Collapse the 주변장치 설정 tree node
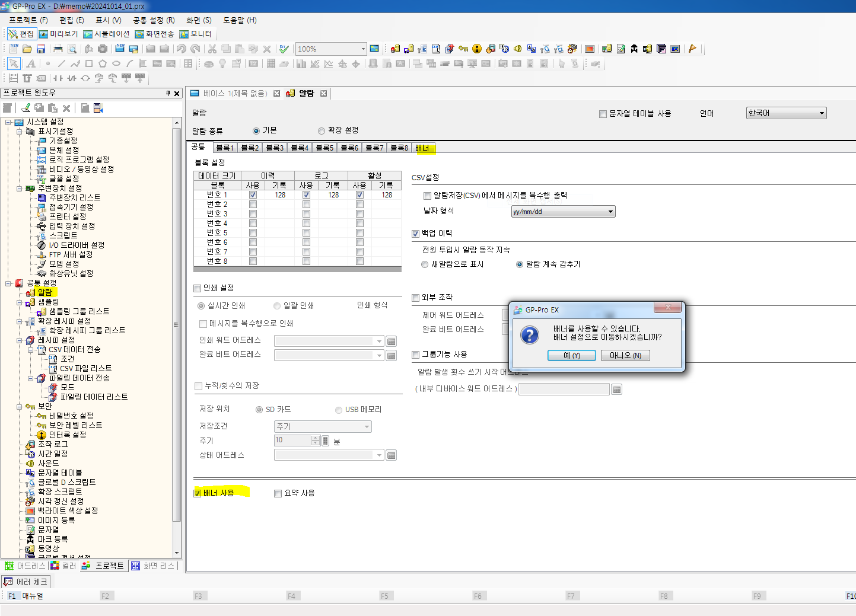The height and width of the screenshot is (616, 856). pyautogui.click(x=19, y=189)
